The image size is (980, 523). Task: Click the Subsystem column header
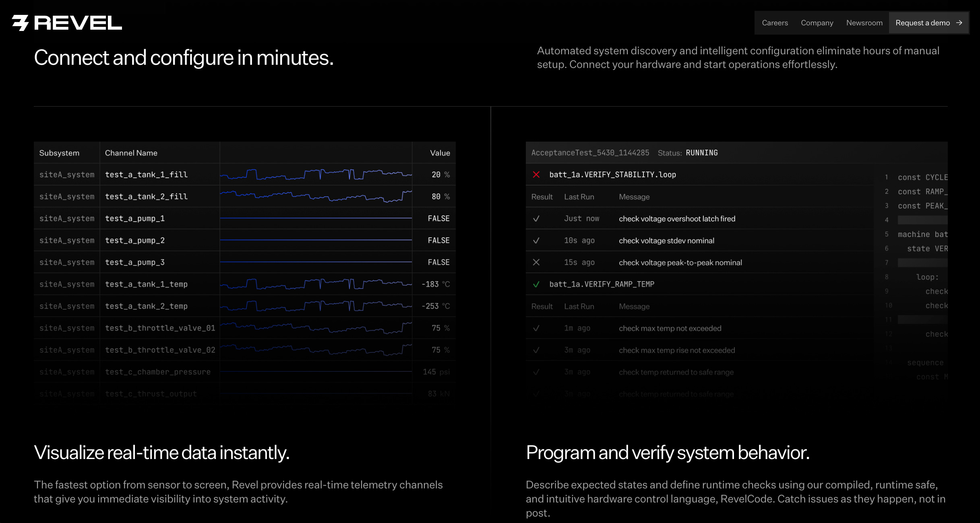59,153
